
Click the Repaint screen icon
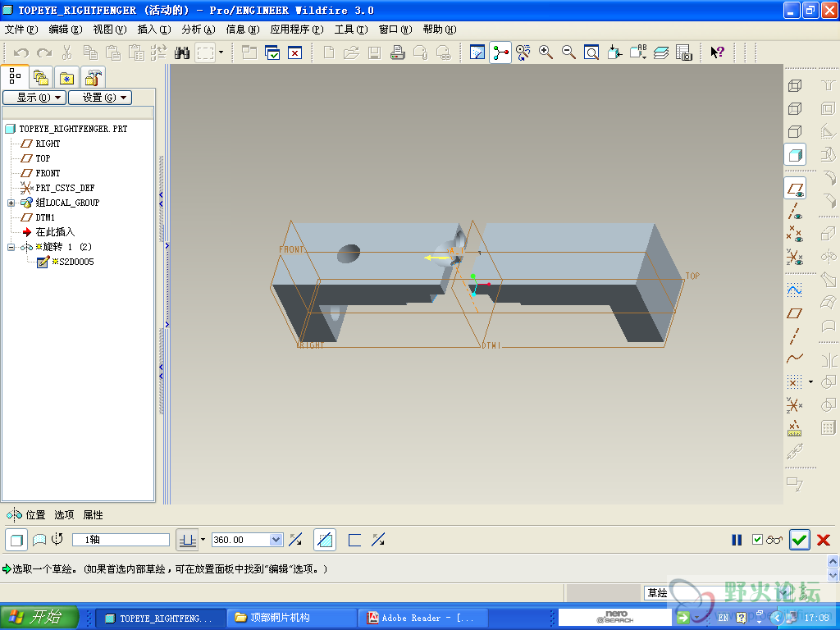(x=477, y=52)
